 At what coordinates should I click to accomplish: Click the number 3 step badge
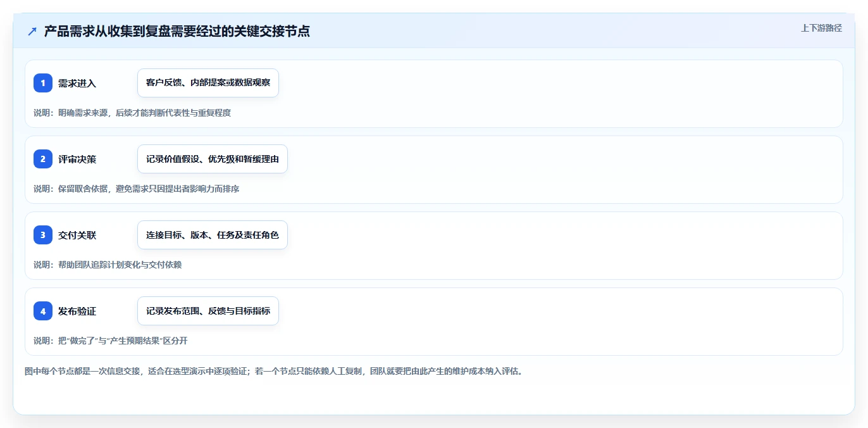pyautogui.click(x=43, y=235)
